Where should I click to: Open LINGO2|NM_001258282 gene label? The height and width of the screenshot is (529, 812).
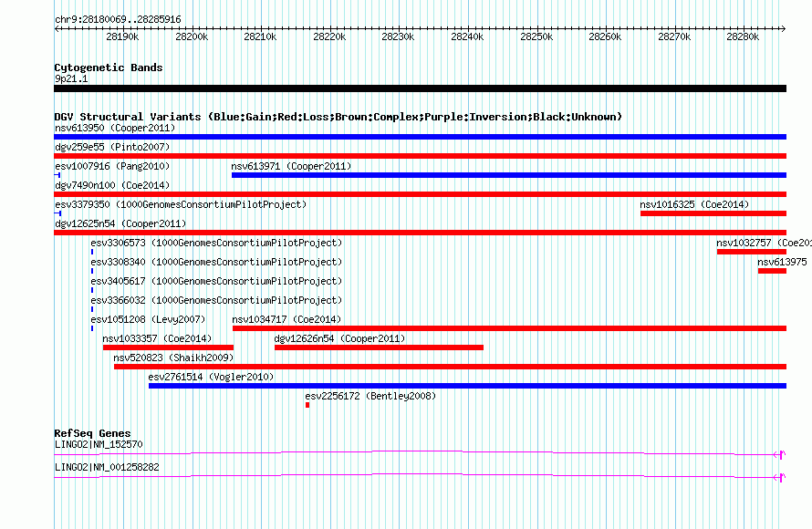107,467
